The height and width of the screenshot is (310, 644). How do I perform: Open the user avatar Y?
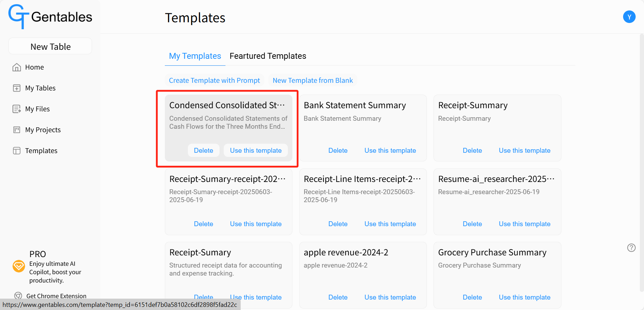[629, 17]
